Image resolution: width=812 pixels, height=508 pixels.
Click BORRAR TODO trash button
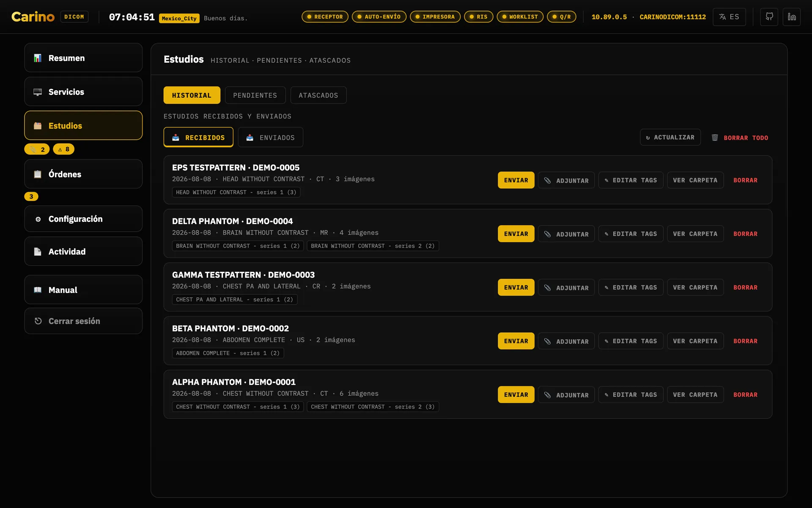click(740, 138)
